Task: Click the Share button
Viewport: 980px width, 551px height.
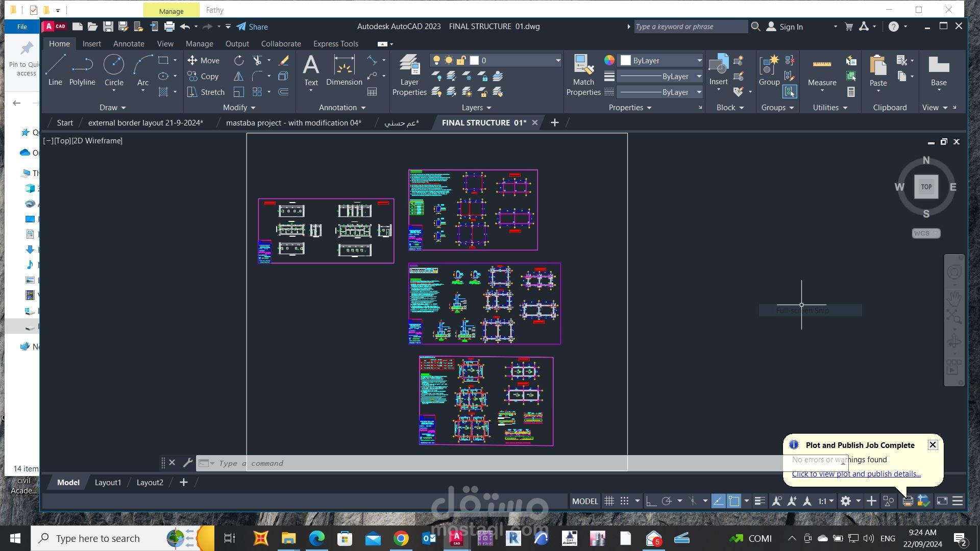Action: click(x=252, y=27)
